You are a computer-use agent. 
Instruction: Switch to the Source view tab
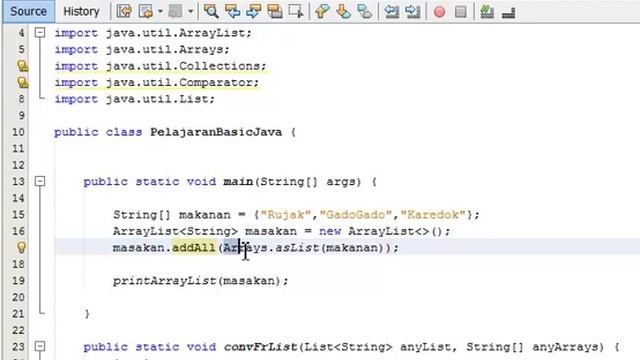[28, 11]
